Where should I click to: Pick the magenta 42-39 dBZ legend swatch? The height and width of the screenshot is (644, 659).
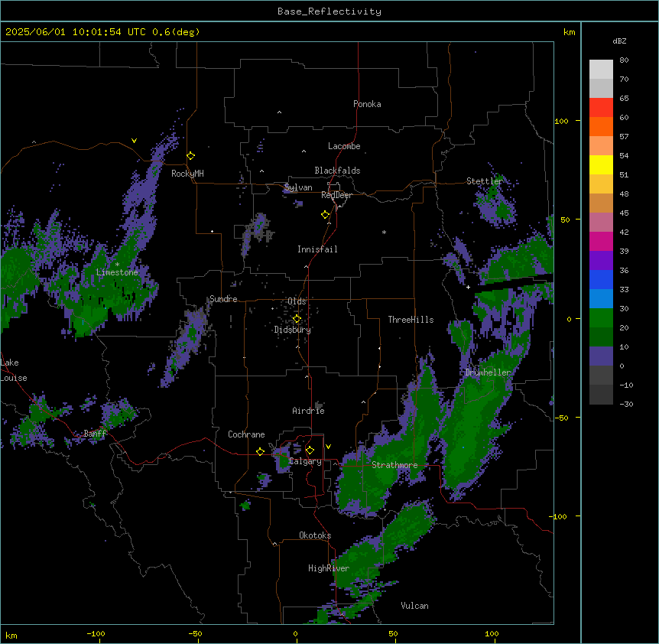(601, 241)
